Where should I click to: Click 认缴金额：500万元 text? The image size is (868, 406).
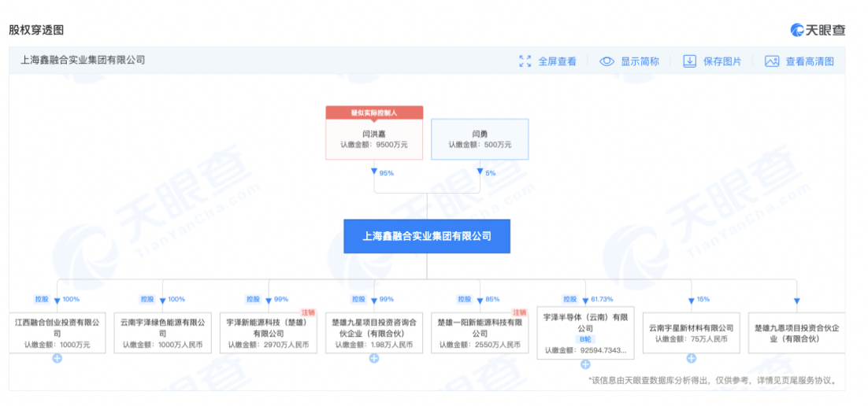pos(480,144)
